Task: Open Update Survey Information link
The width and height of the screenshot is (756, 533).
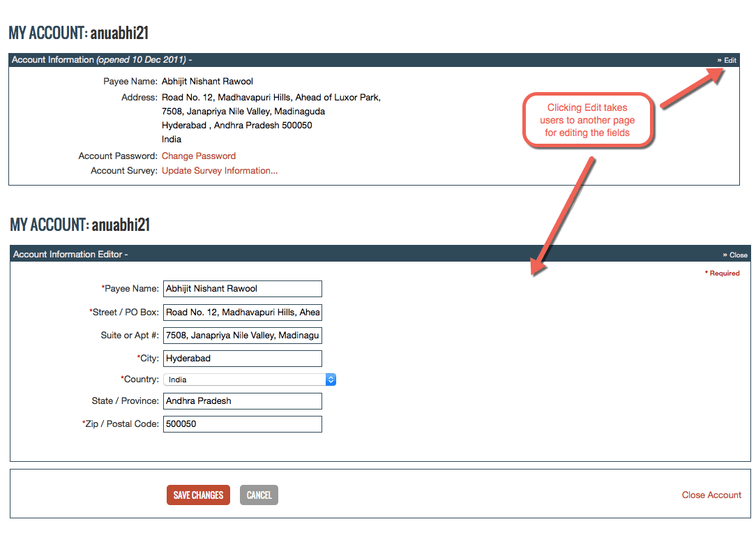Action: click(220, 170)
